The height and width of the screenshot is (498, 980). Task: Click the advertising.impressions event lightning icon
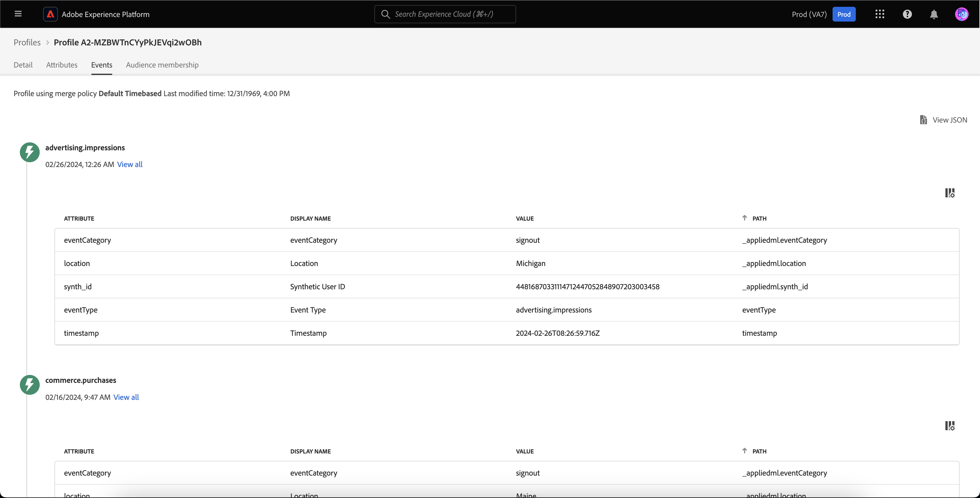pyautogui.click(x=30, y=152)
